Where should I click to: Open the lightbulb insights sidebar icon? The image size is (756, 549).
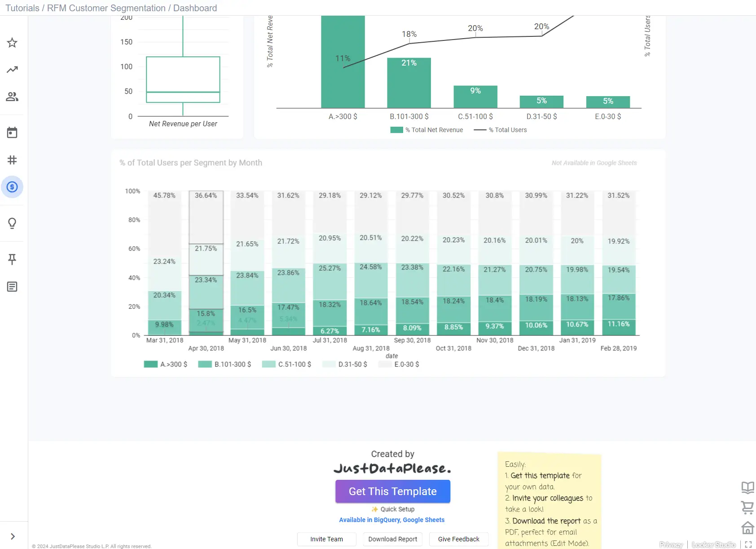[x=12, y=223]
